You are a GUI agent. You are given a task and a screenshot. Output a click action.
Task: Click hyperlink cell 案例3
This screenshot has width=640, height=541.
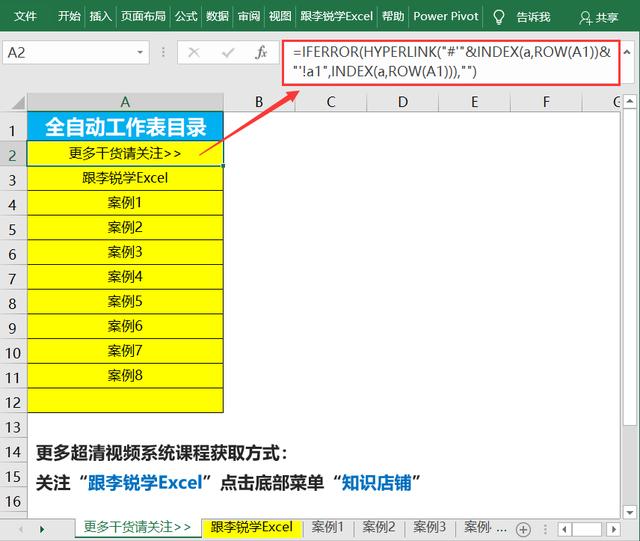125,252
